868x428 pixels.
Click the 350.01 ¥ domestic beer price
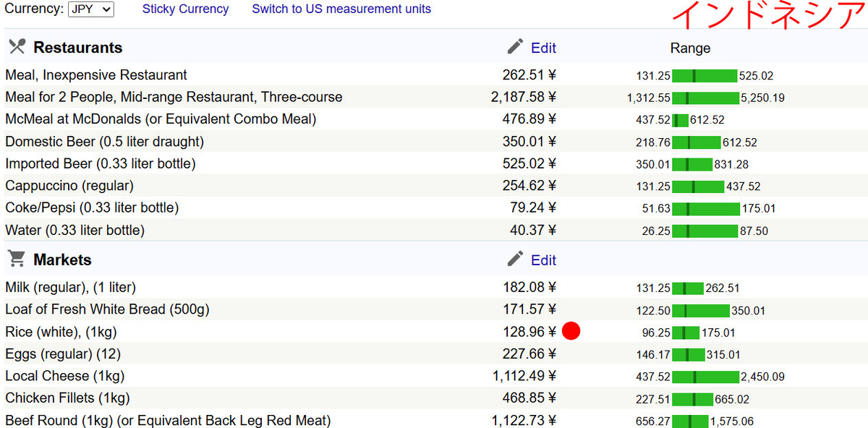tap(529, 142)
